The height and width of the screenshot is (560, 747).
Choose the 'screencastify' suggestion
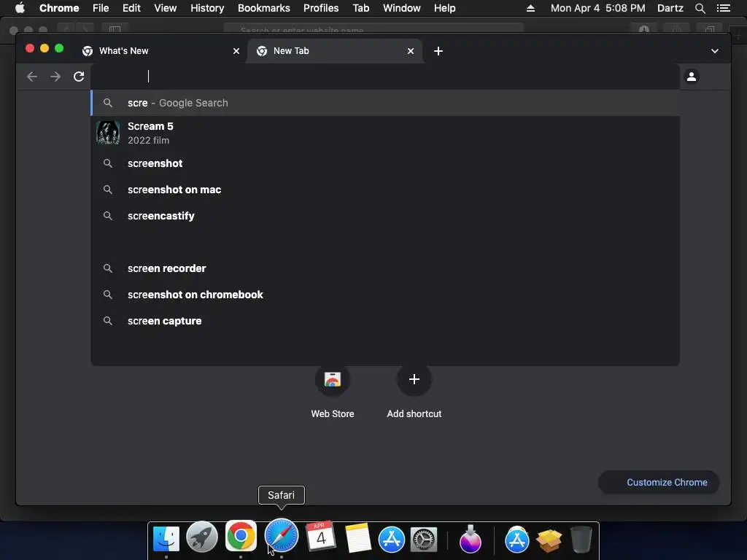click(385, 216)
